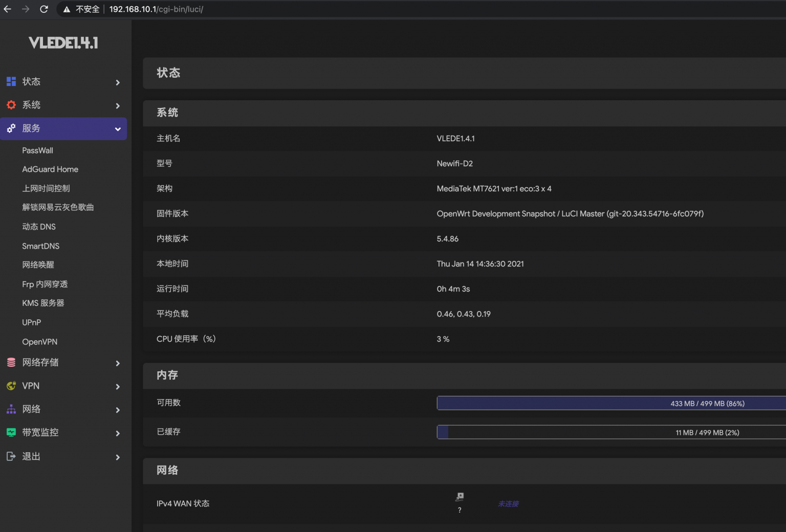
Task: Click the VPN globe icon
Action: (x=11, y=386)
